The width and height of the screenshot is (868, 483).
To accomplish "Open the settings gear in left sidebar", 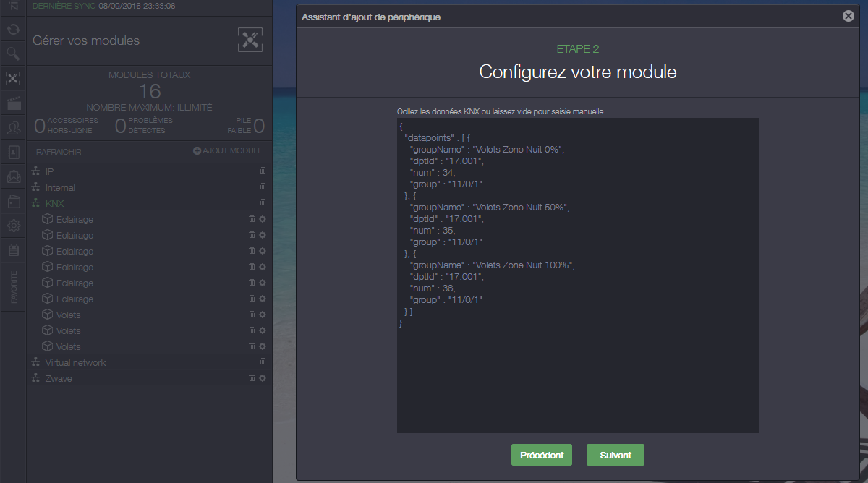I will point(13,226).
